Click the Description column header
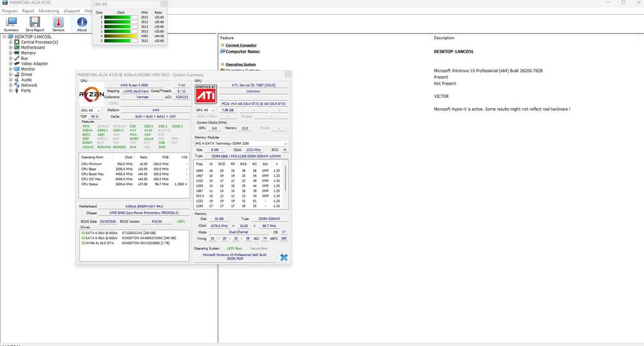This screenshot has width=644, height=346. point(444,38)
